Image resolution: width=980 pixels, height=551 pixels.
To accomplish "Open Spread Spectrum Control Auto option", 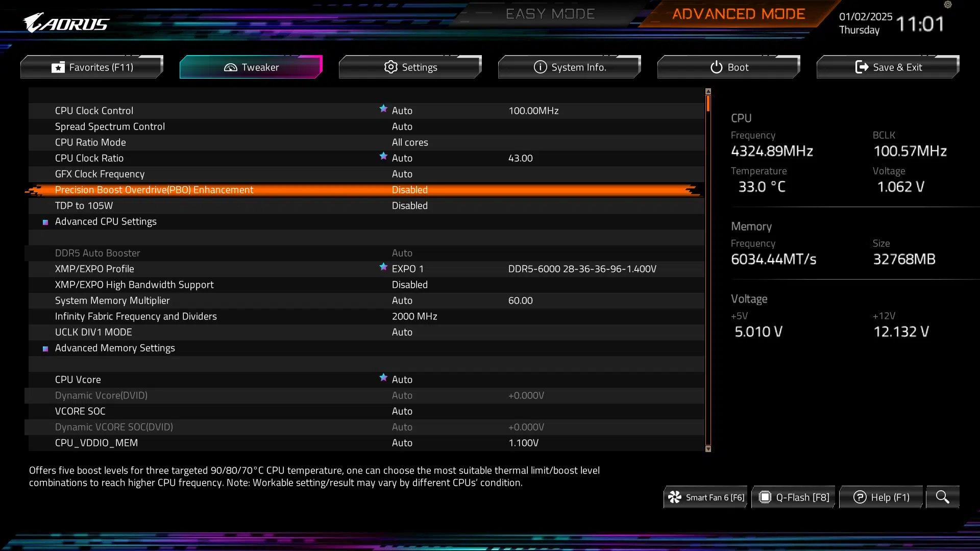I will pyautogui.click(x=402, y=127).
